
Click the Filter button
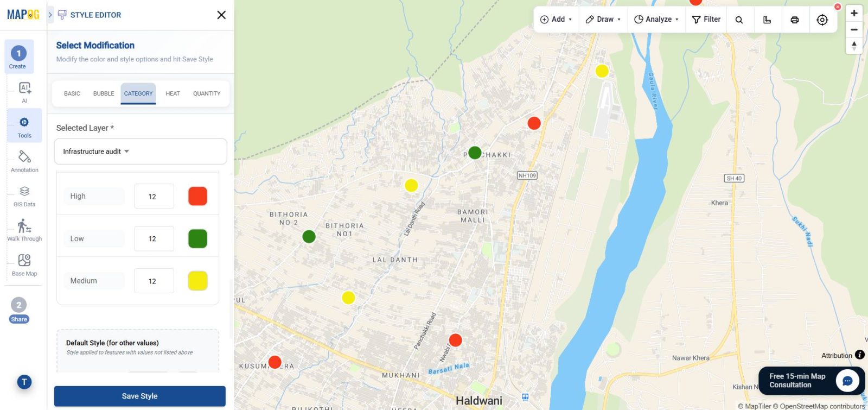(706, 19)
